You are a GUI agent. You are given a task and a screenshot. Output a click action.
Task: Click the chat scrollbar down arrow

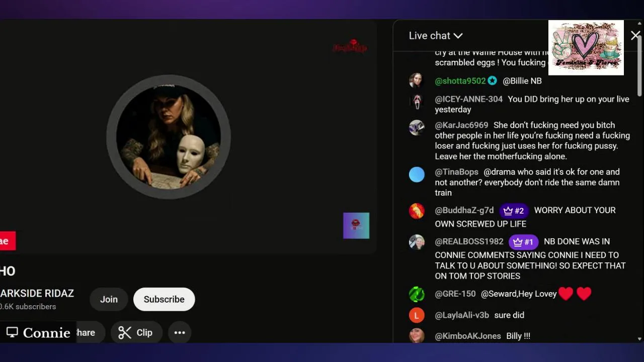click(x=639, y=339)
